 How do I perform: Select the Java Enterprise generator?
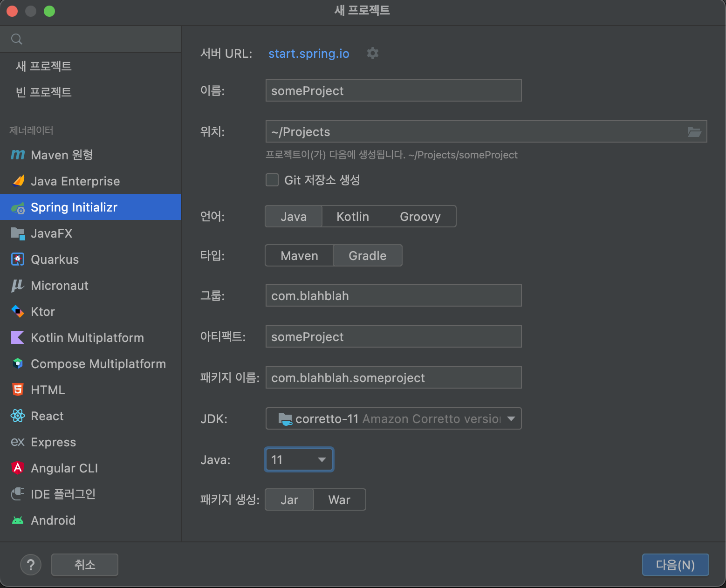click(x=90, y=181)
